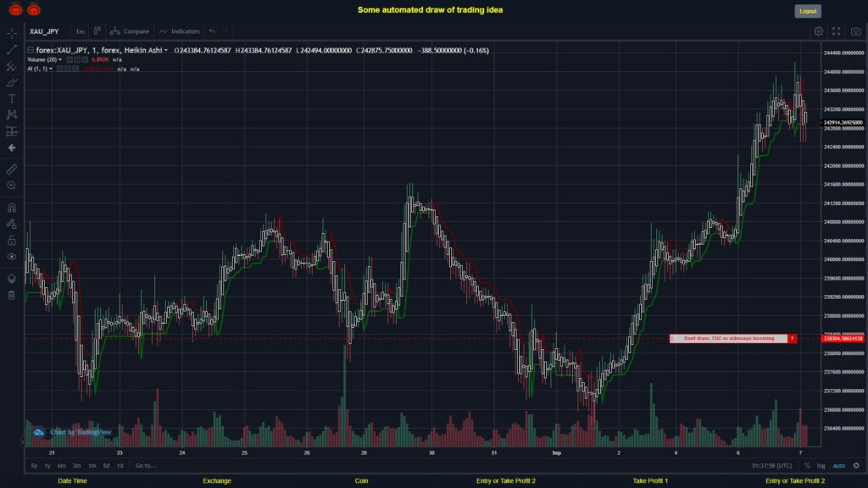This screenshot has width=868, height=488.
Task: Set range to 5d
Action: (x=106, y=466)
